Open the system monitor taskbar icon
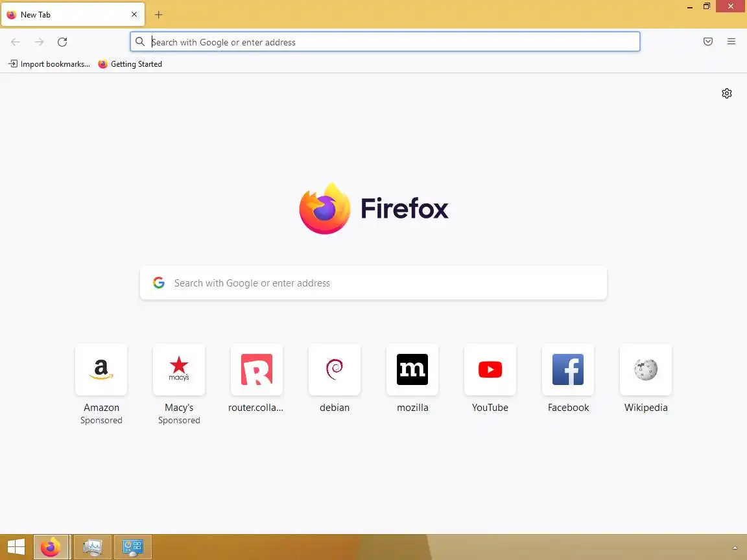Screen dimensions: 747x560 click(93, 547)
